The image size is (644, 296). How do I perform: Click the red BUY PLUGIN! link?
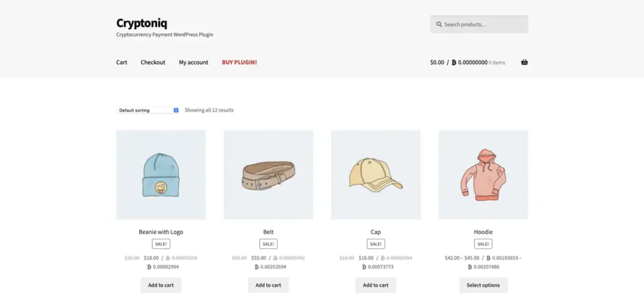(x=239, y=62)
